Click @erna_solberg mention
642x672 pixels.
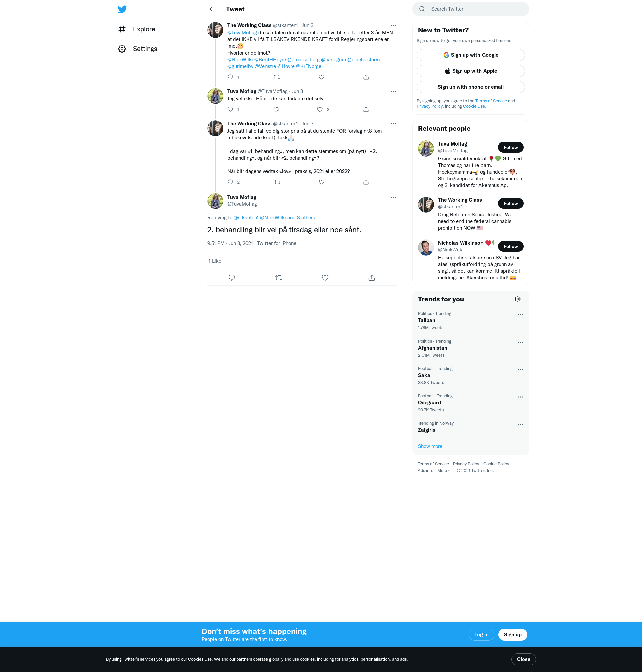pos(303,60)
